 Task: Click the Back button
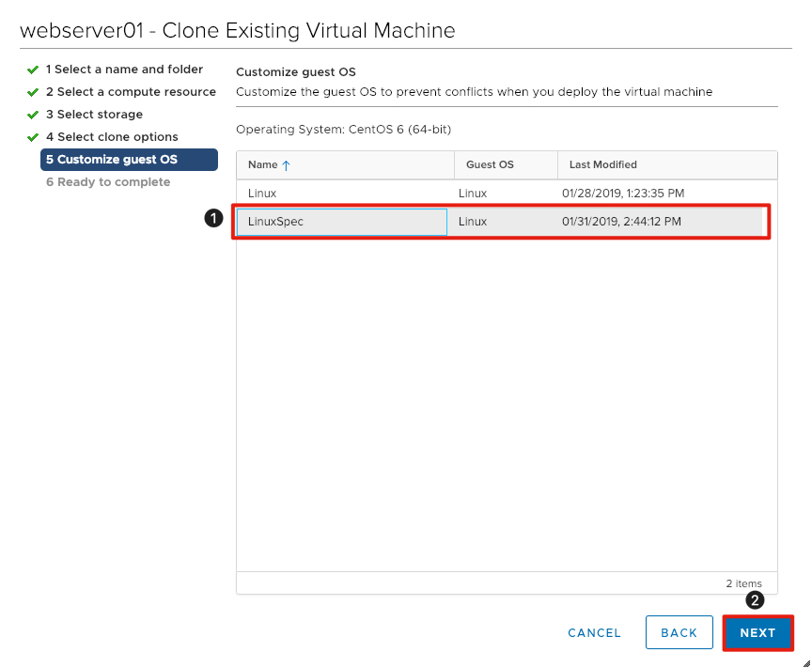point(679,632)
